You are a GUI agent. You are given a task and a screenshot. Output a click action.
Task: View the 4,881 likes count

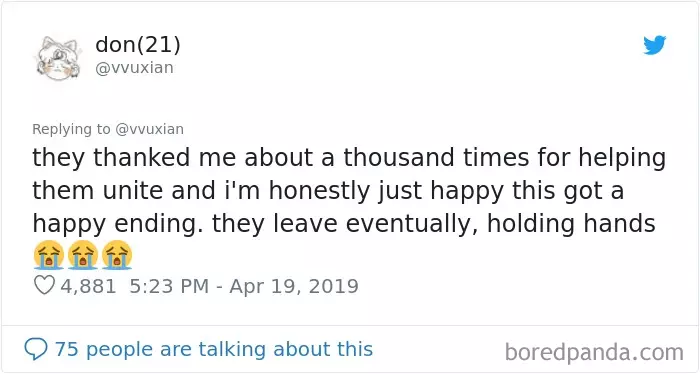click(x=88, y=287)
